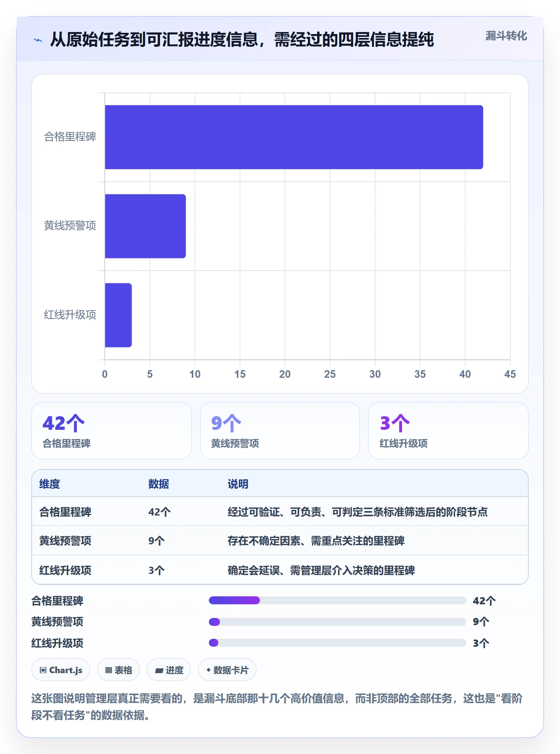
Task: Click the 45 tick on the x-axis
Action: [510, 374]
